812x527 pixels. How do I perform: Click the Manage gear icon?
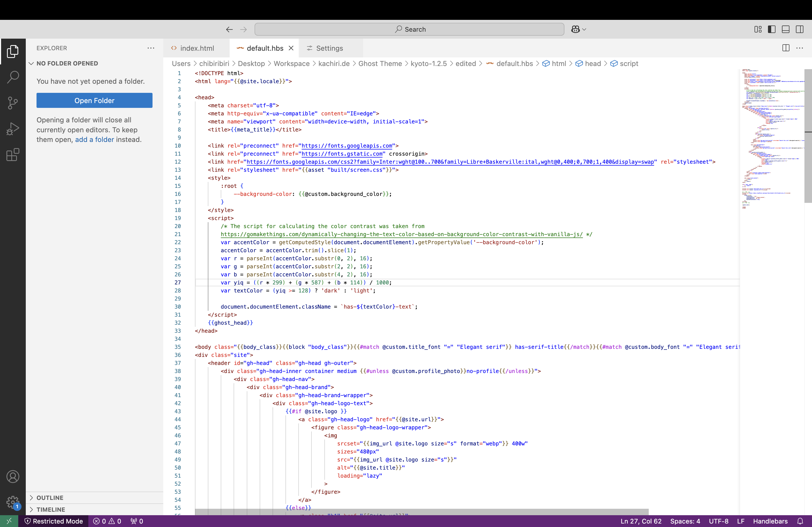[13, 502]
